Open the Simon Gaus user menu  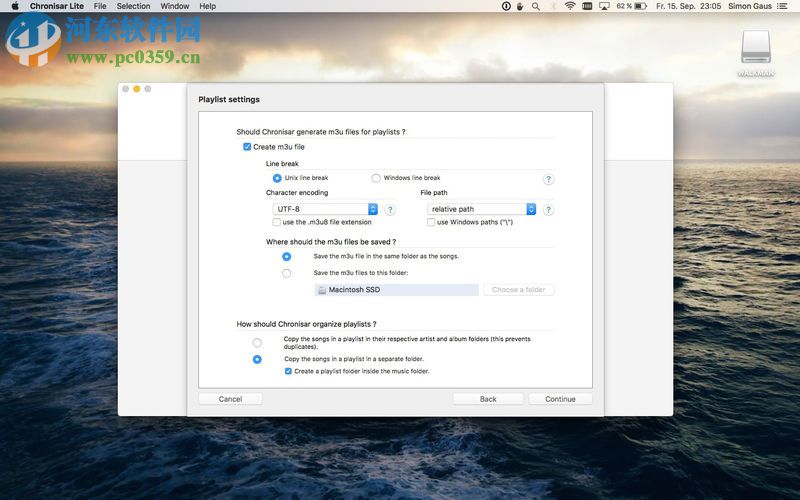point(749,6)
